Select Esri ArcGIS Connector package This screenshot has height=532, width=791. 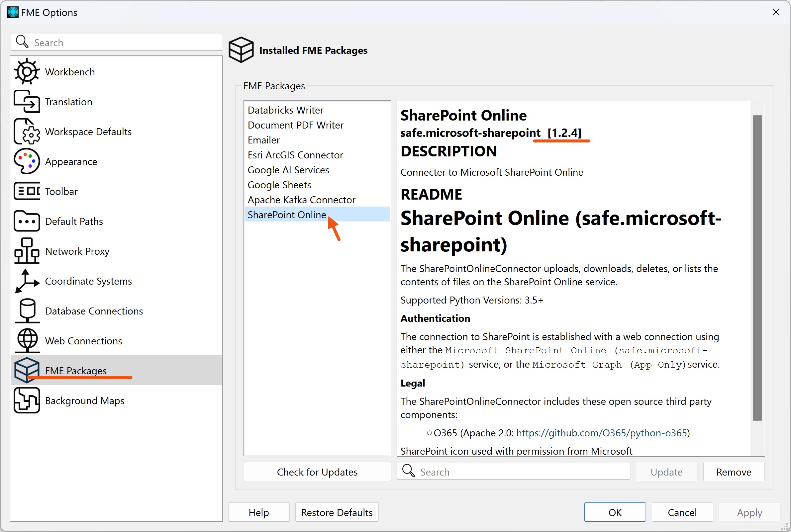tap(317, 155)
